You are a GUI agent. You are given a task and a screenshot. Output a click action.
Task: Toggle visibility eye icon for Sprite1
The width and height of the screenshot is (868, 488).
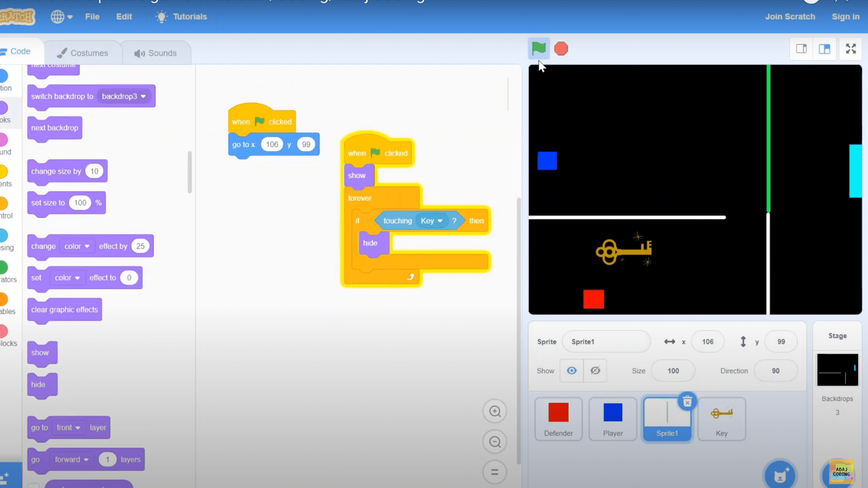pos(572,371)
